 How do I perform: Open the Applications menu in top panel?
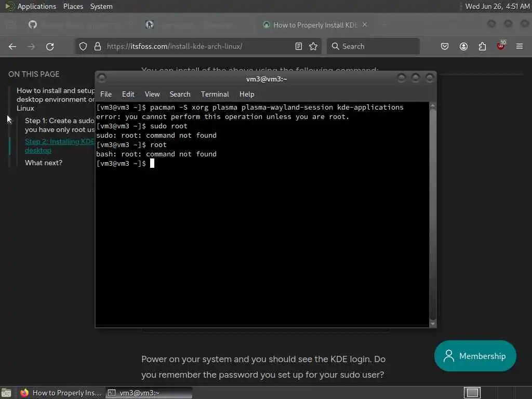[x=37, y=6]
